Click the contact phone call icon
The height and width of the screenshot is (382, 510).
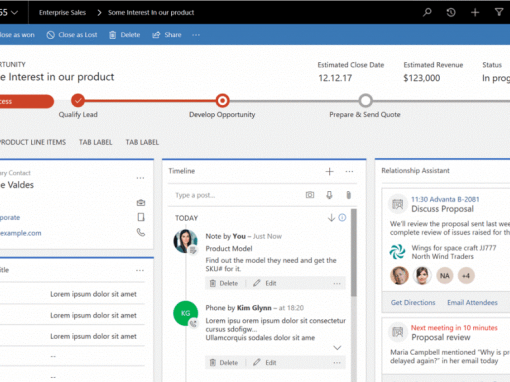(x=141, y=232)
